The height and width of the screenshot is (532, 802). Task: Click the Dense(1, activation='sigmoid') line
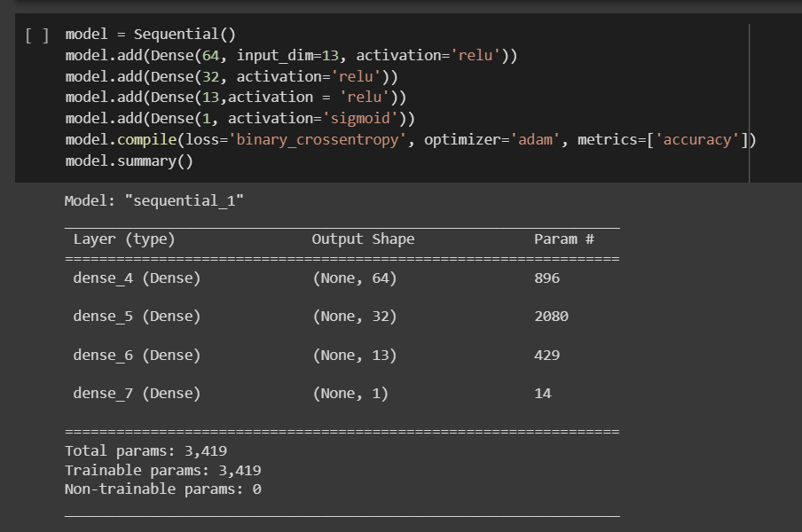[240, 119]
